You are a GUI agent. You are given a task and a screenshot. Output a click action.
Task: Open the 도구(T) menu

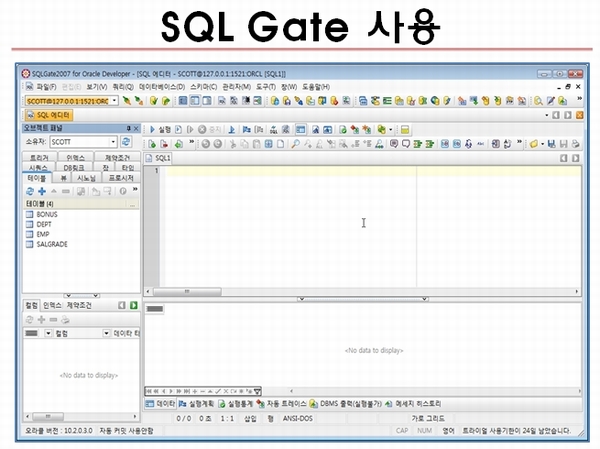click(x=266, y=87)
